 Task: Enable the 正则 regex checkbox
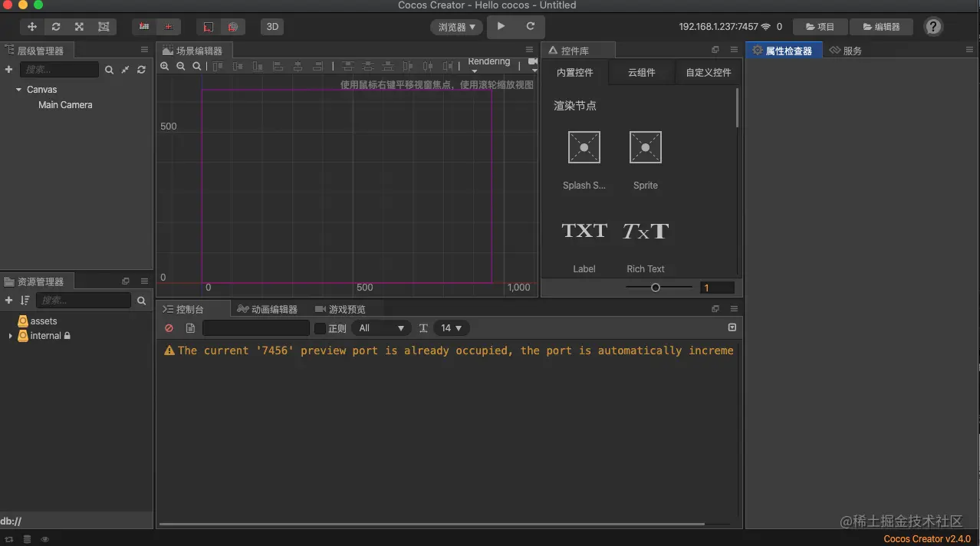coord(321,328)
